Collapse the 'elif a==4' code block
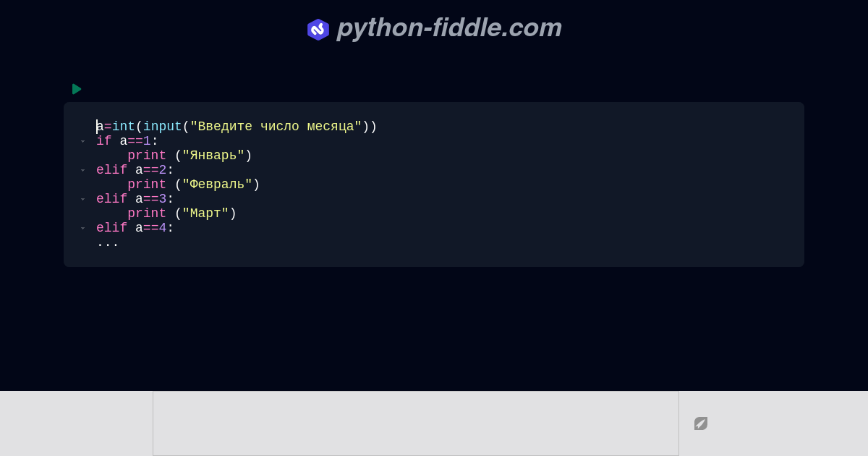 82,228
